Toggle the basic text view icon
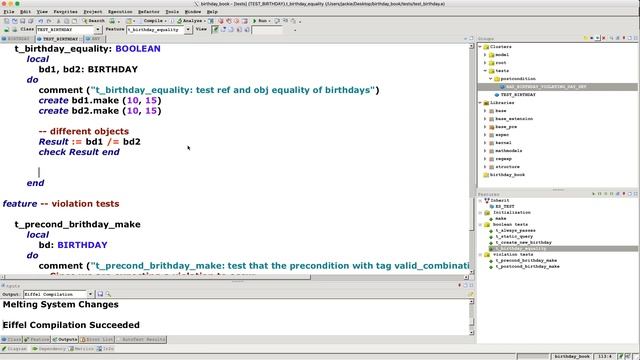Screen dimensions: 640x360 tap(215, 29)
